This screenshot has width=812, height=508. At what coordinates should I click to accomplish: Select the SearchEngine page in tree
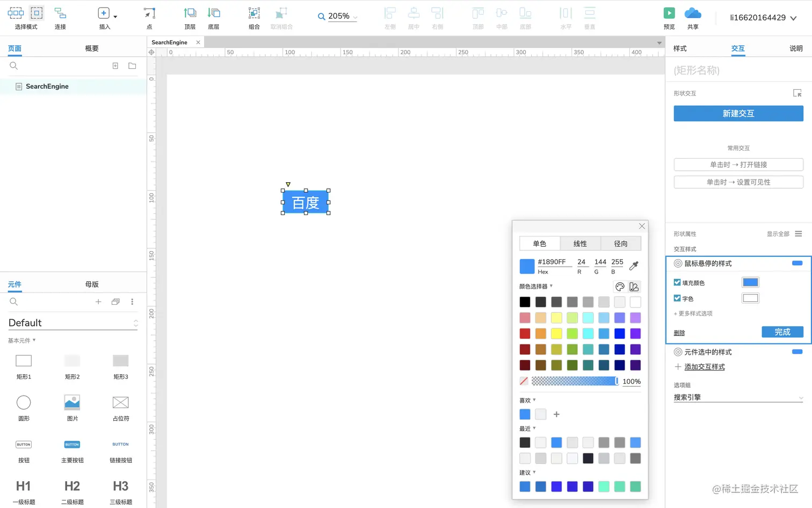click(x=73, y=87)
